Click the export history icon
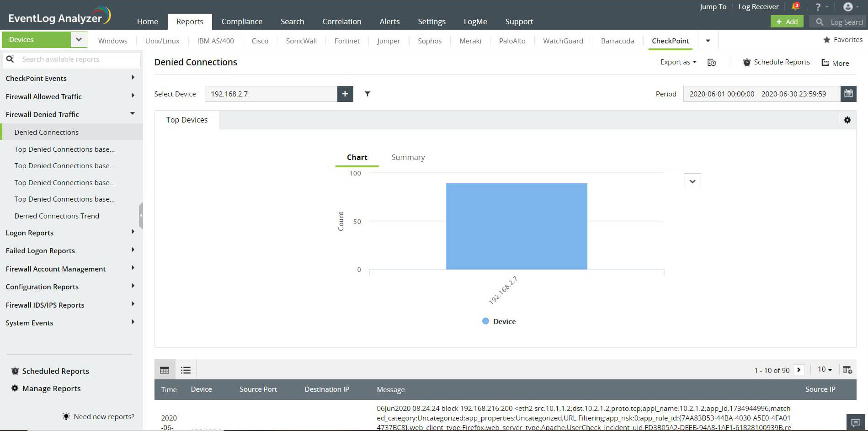Image resolution: width=868 pixels, height=431 pixels. pos(712,63)
